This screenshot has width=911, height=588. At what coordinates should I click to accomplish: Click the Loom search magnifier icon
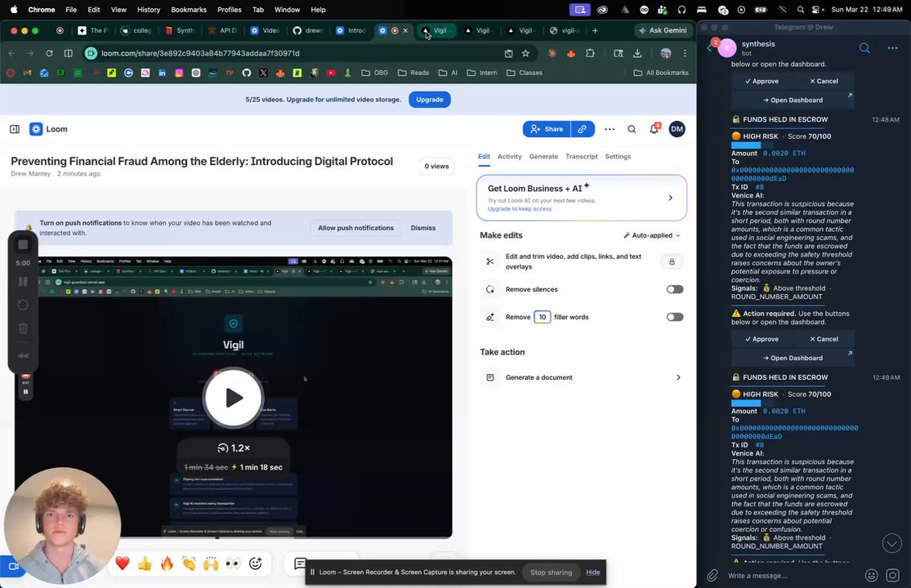click(x=632, y=129)
